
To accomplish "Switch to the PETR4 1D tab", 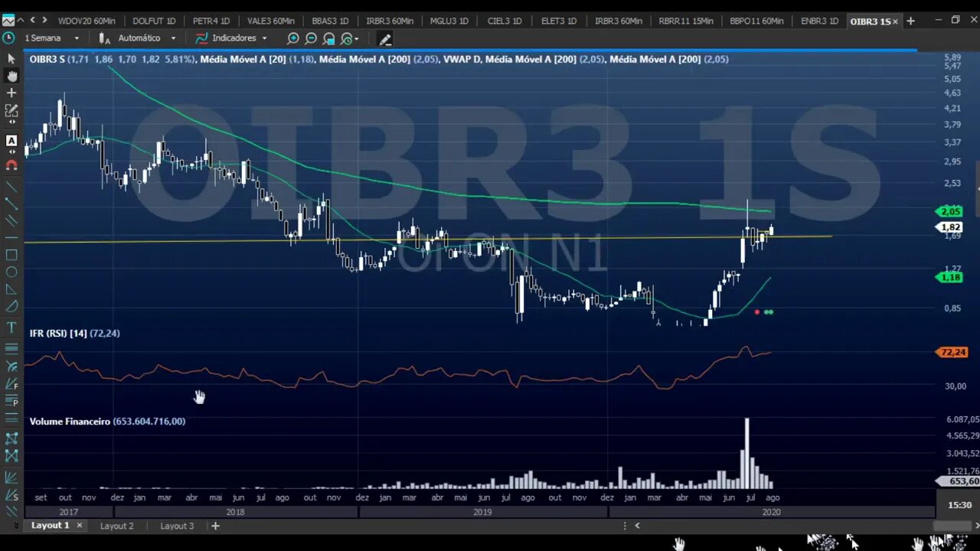I will click(x=211, y=21).
